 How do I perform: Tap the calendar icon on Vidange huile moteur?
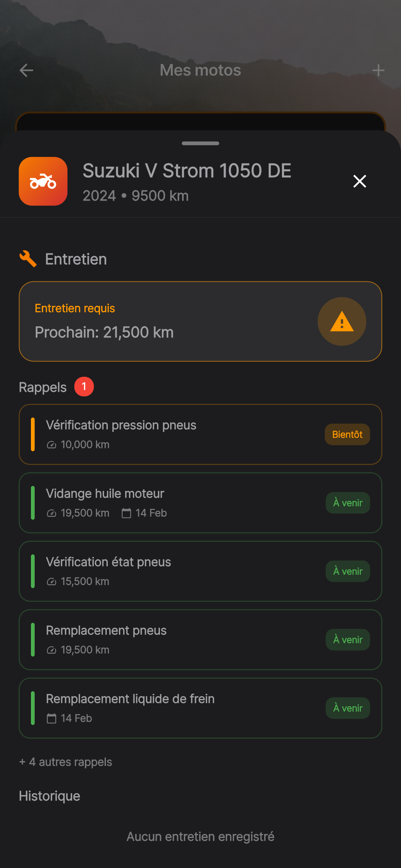[x=126, y=513]
